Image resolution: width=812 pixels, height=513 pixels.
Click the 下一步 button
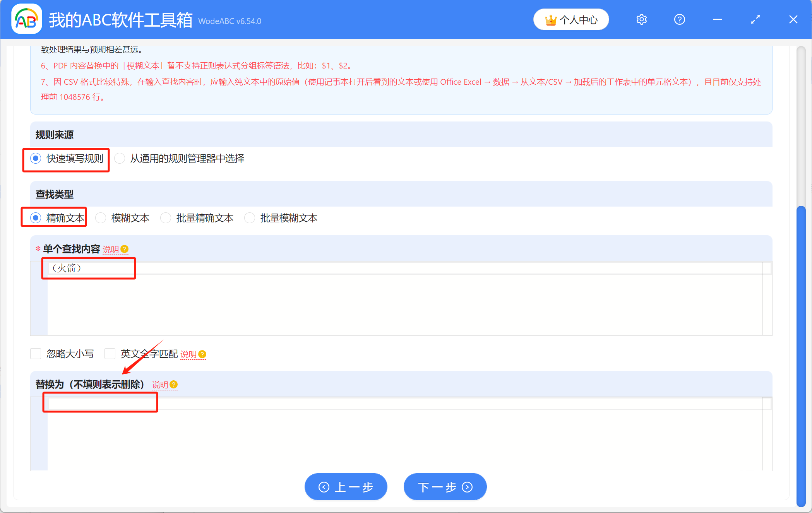point(445,487)
